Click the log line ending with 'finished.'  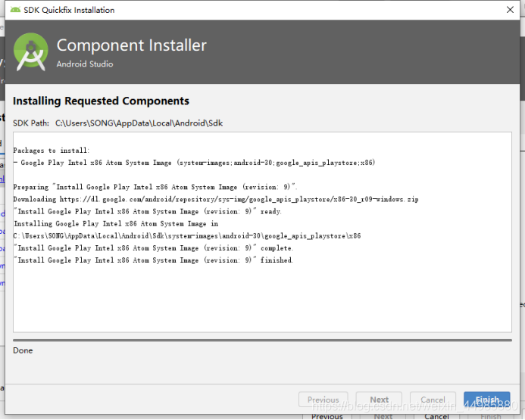coord(154,260)
